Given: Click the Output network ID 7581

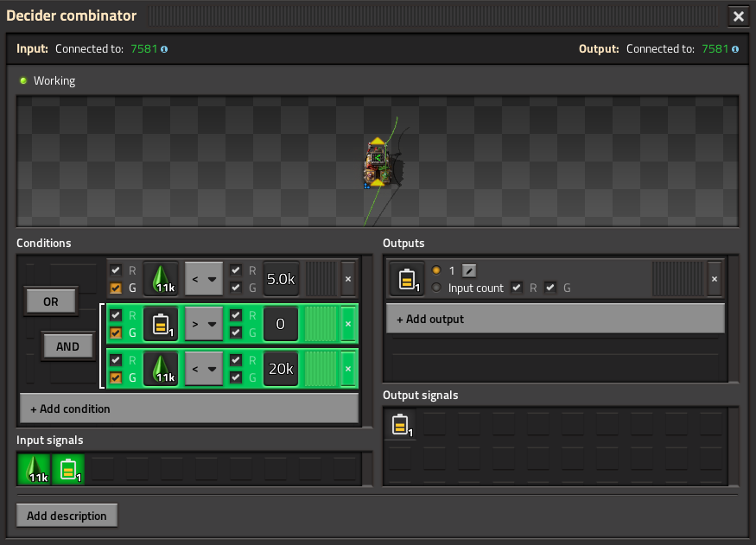Looking at the screenshot, I should [715, 49].
